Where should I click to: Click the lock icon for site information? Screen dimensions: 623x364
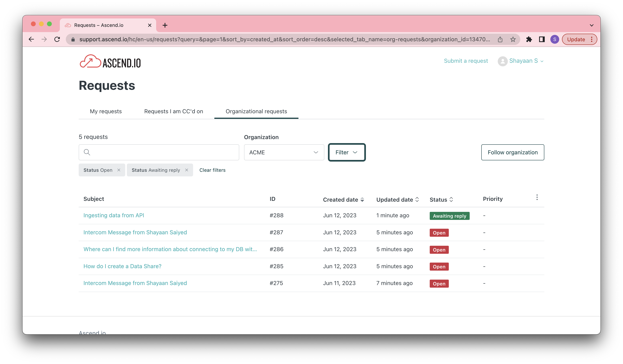[73, 39]
